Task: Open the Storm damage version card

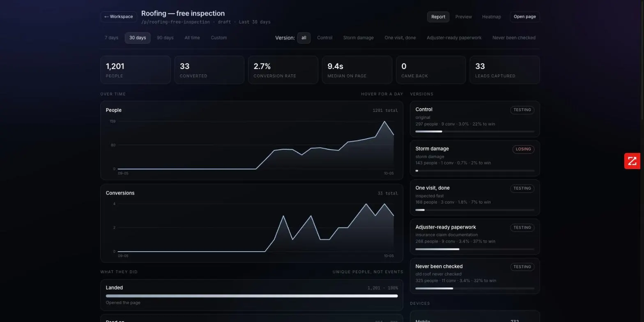Action: [x=475, y=158]
